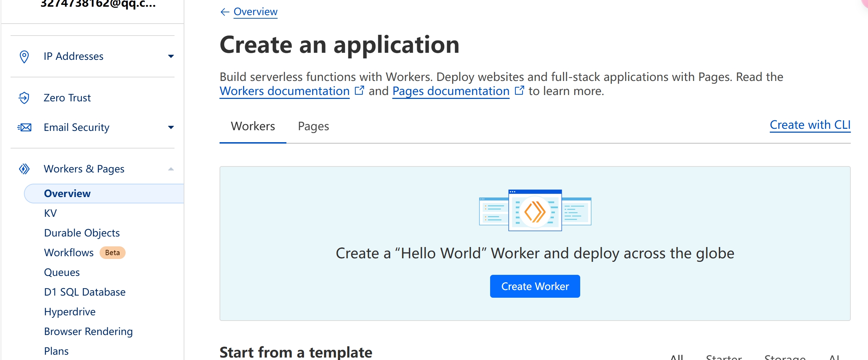Open the Workers documentation link
This screenshot has width=868, height=360.
[284, 91]
